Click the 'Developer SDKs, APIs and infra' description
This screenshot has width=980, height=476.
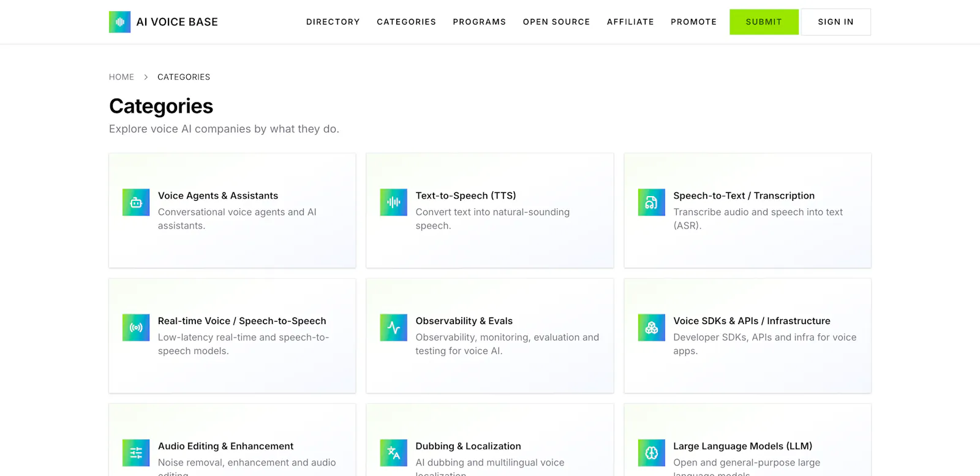[764, 344]
